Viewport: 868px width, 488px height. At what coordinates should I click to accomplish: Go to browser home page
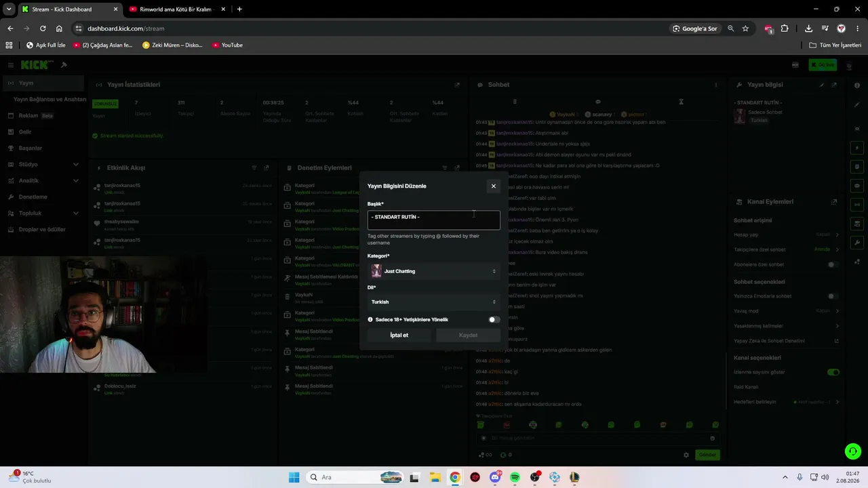[x=59, y=28]
